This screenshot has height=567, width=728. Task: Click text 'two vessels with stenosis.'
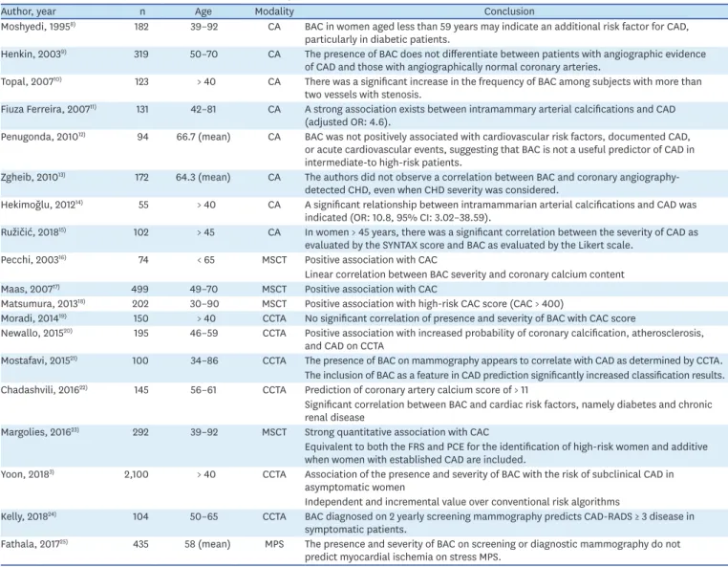(x=363, y=95)
